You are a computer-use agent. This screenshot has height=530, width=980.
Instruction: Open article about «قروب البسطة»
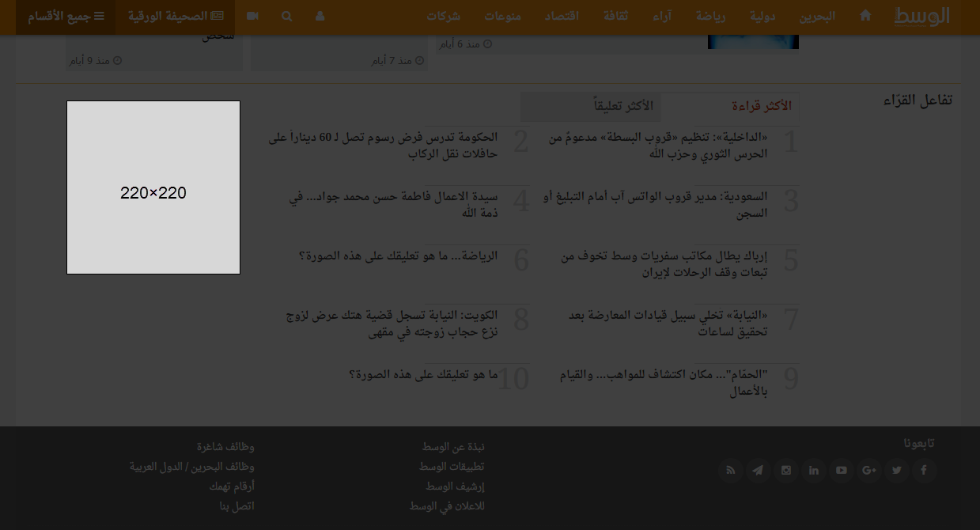[x=658, y=146]
